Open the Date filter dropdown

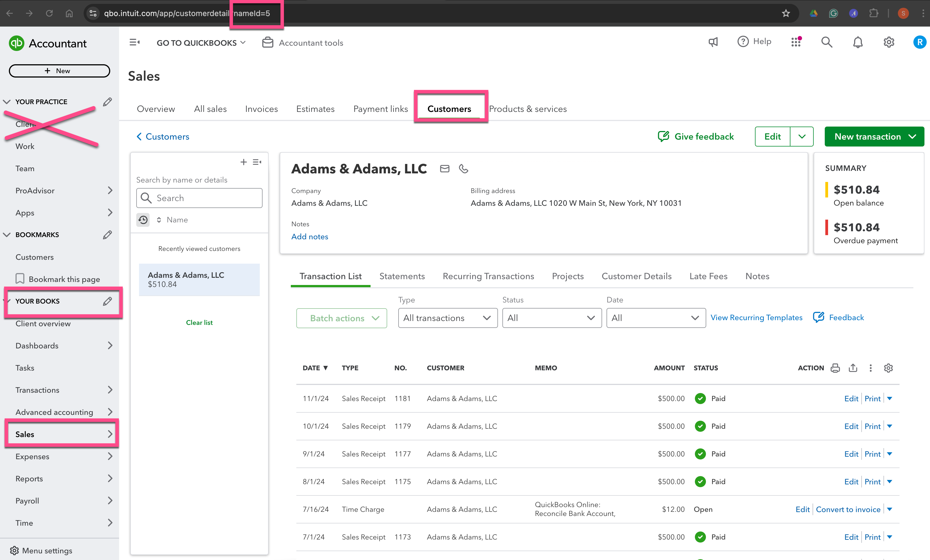[x=656, y=318]
